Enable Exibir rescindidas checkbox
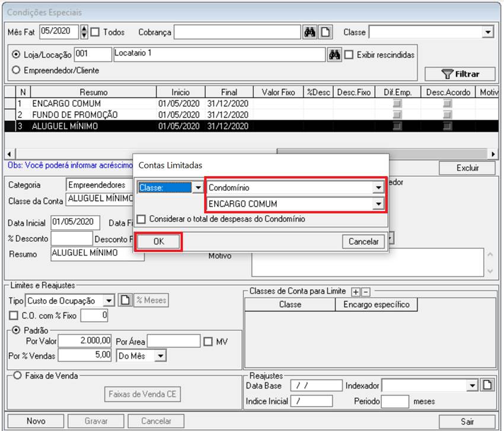This screenshot has width=504, height=431. click(349, 55)
